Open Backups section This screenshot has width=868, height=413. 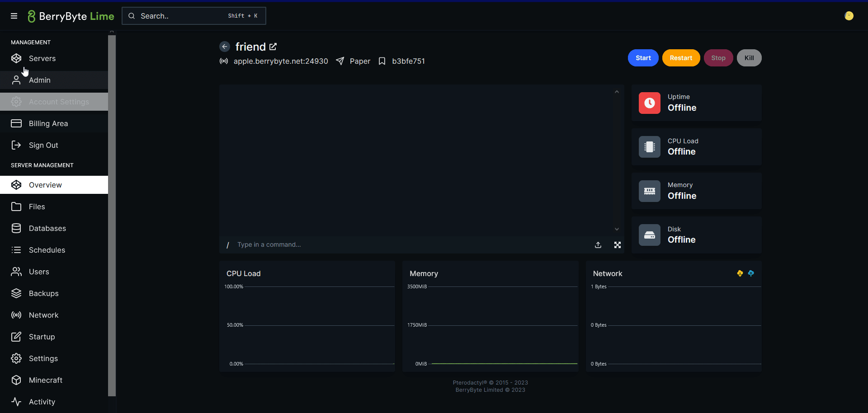point(54,293)
